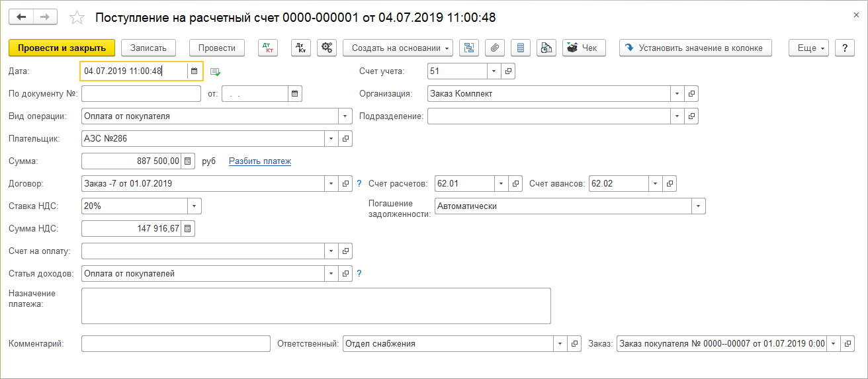
Task: Expand the Статья доходов dropdown
Action: (331, 273)
